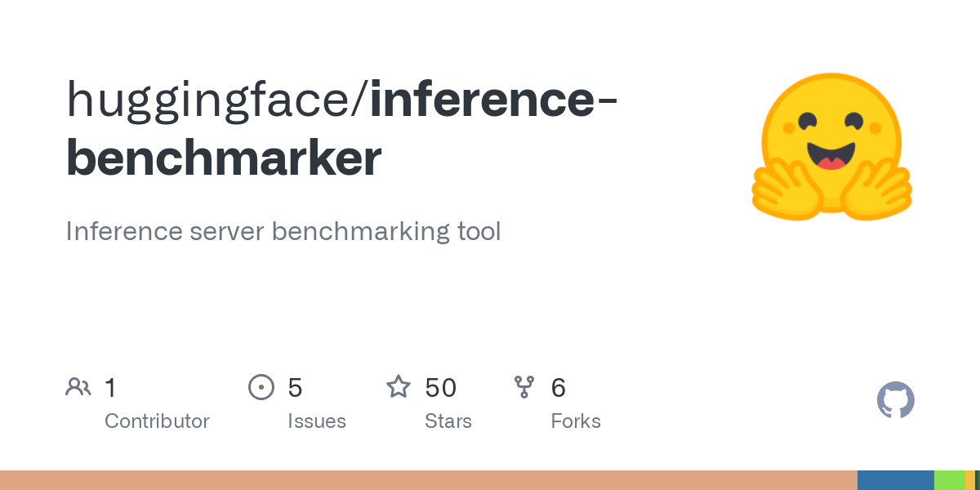Click the contributors people icon
The width and height of the screenshot is (980, 490).
pos(78,387)
